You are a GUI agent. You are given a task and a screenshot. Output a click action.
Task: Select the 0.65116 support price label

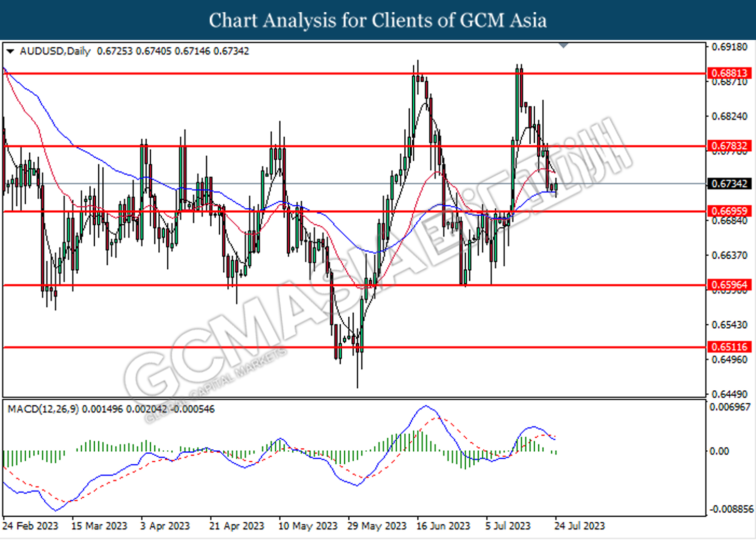[729, 347]
